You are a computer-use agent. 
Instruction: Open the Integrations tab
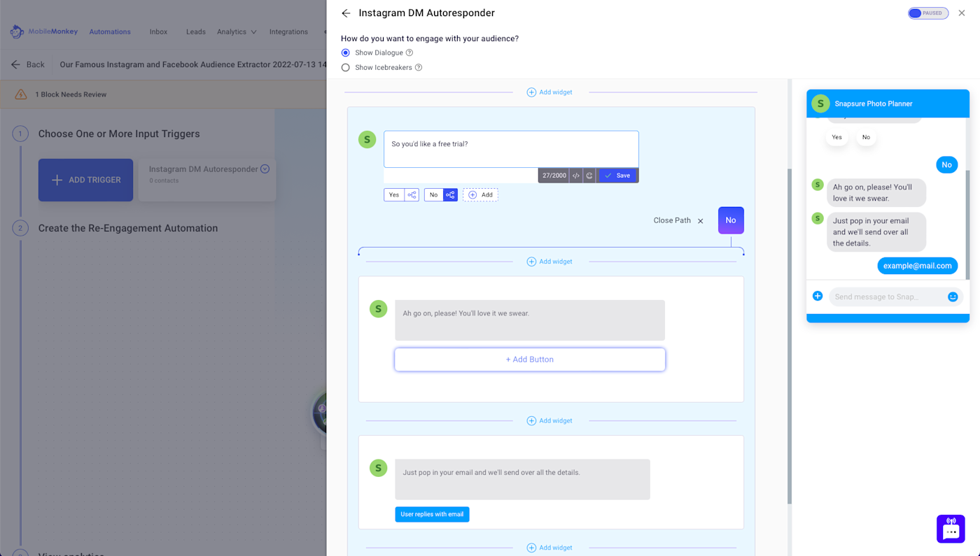point(288,31)
